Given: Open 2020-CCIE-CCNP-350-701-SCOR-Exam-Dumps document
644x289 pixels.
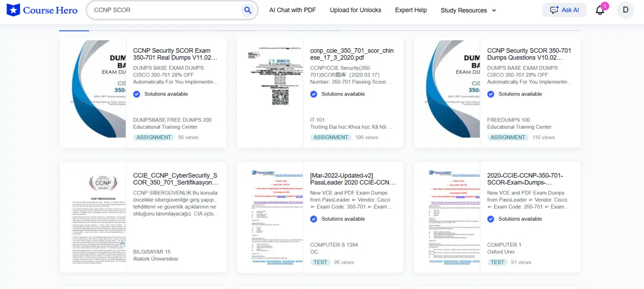Looking at the screenshot, I should coord(525,179).
